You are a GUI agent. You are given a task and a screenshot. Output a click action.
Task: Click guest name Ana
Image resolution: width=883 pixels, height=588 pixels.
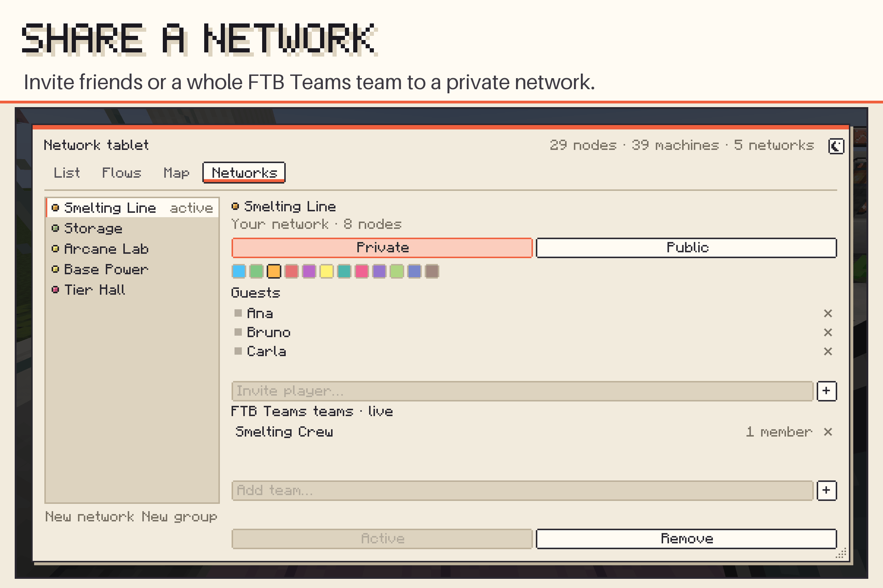(x=260, y=314)
